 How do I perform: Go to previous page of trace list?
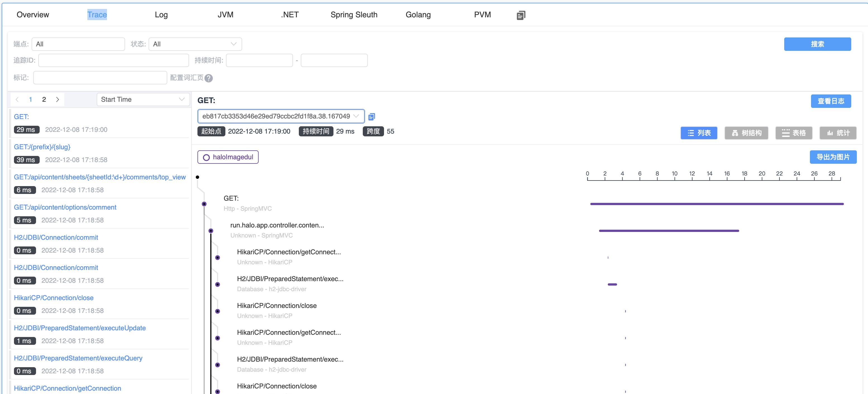coord(17,99)
